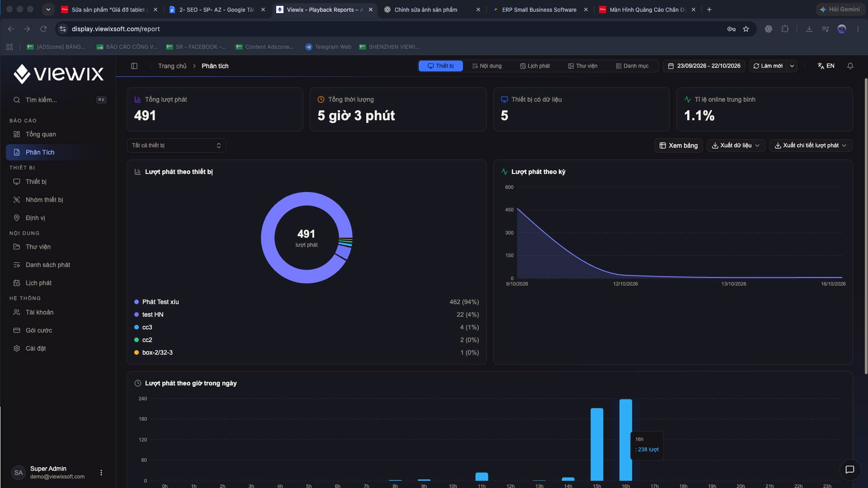
Task: Expand Xuất chi tiết lượt phát dropdown
Action: pos(811,145)
